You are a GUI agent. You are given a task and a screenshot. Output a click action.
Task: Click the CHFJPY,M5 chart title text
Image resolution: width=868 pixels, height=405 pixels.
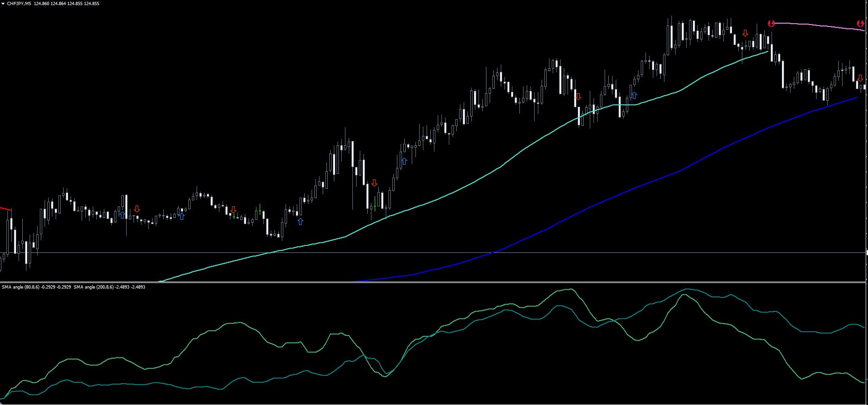[x=19, y=4]
